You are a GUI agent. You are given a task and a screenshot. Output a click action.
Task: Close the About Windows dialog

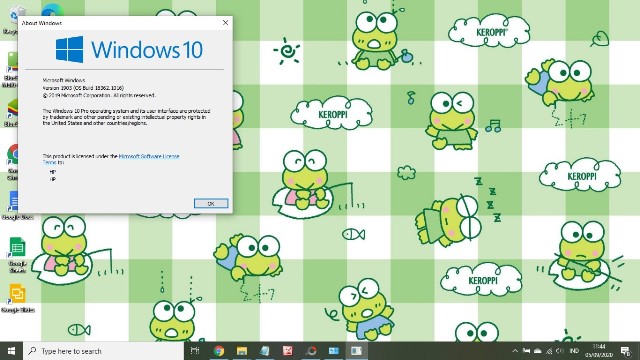225,22
